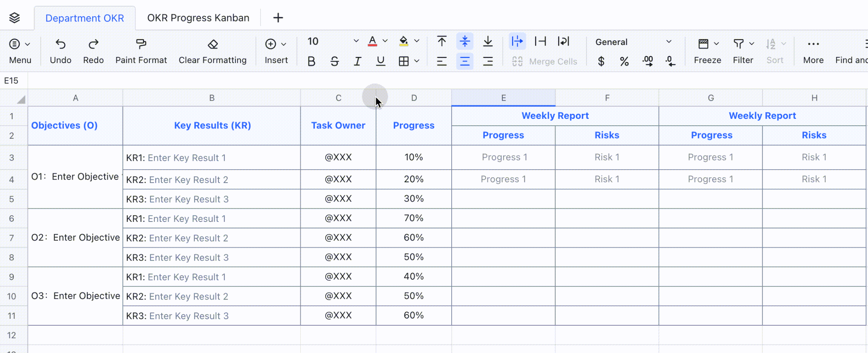Apply strikethrough to selected text
The width and height of the screenshot is (868, 353).
(x=334, y=61)
